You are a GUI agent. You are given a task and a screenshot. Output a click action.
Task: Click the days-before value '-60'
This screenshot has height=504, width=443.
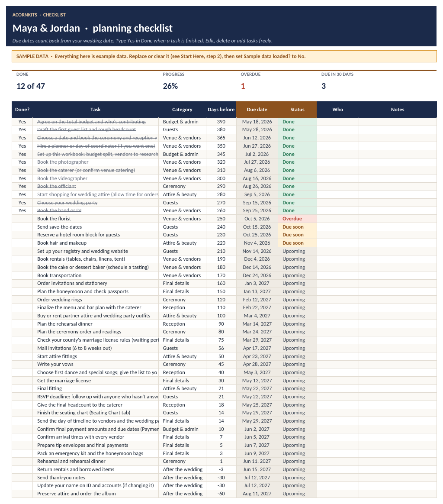[221, 494]
